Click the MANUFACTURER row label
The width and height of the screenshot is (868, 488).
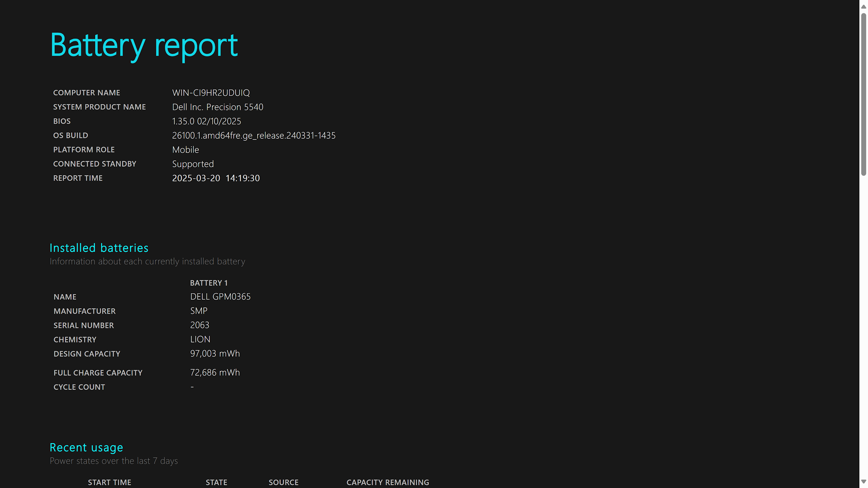point(85,311)
